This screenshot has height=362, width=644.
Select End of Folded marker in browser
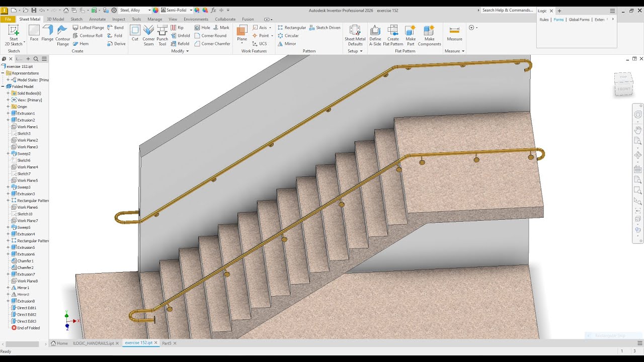coord(25,328)
